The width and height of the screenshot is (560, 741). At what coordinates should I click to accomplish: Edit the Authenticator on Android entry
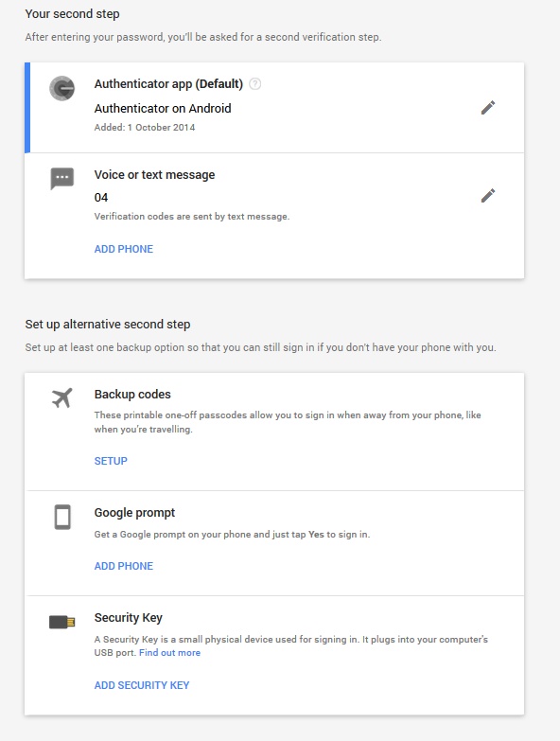(488, 108)
